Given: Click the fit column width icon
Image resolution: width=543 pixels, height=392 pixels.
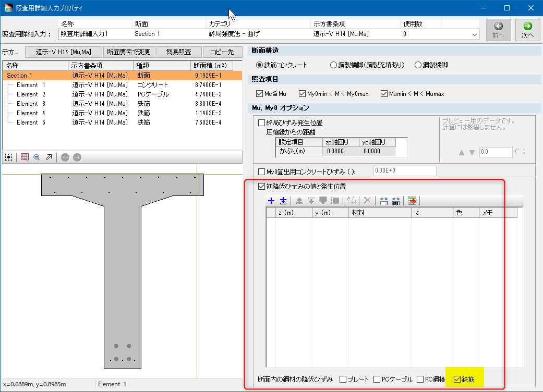Looking at the screenshot, I should pos(384,201).
